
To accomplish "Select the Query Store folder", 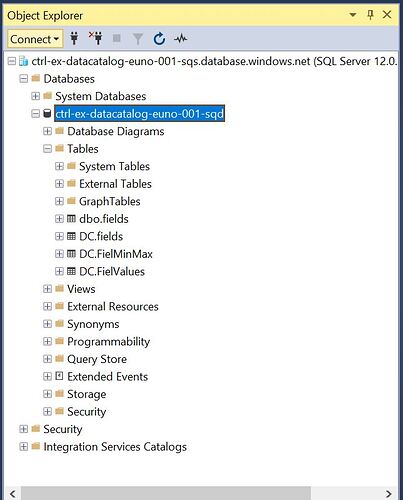I will pyautogui.click(x=97, y=359).
